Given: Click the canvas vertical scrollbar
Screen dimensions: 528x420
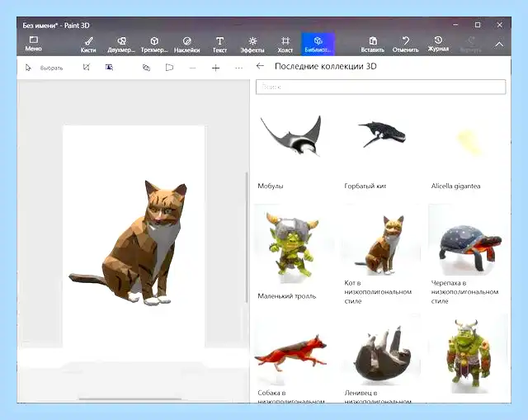Looking at the screenshot, I should 247,238.
